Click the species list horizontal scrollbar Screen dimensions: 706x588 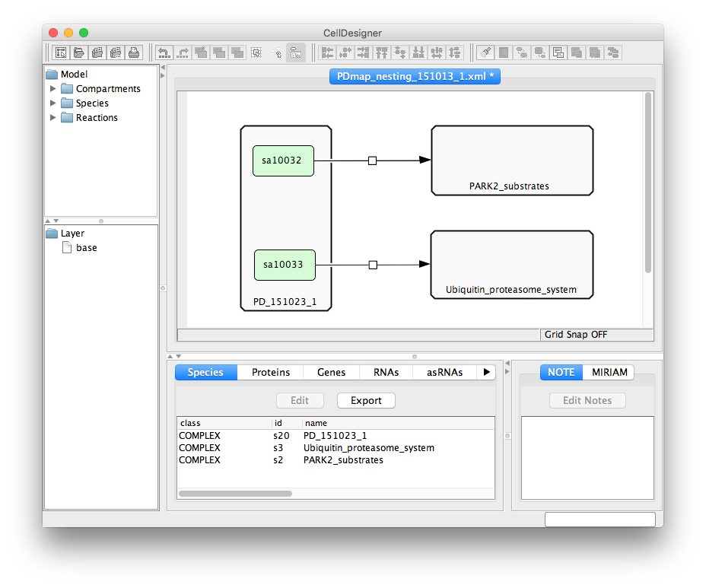(x=235, y=494)
